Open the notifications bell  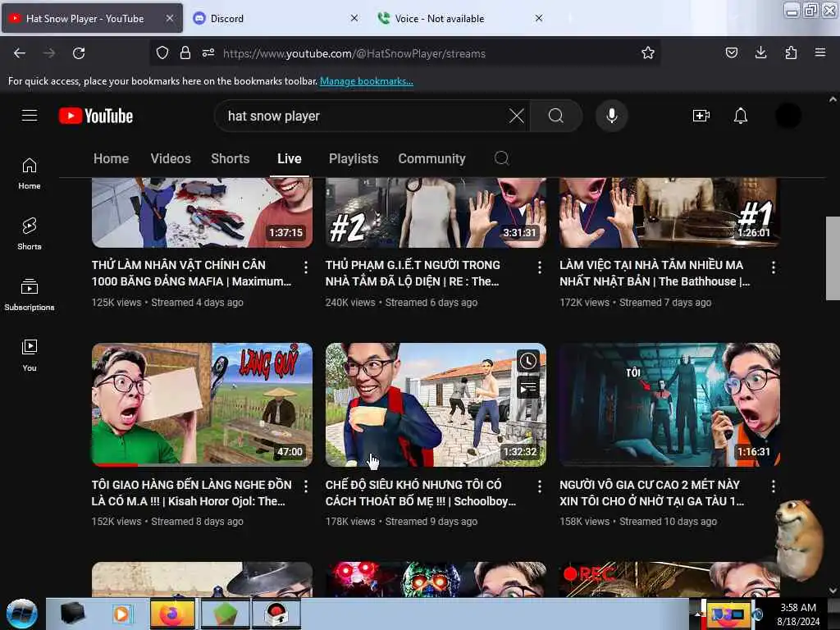[741, 116]
